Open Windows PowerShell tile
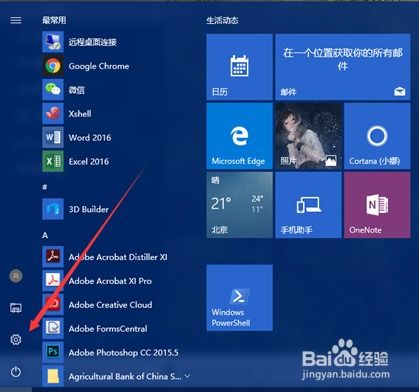This screenshot has height=392, width=419. [239, 298]
